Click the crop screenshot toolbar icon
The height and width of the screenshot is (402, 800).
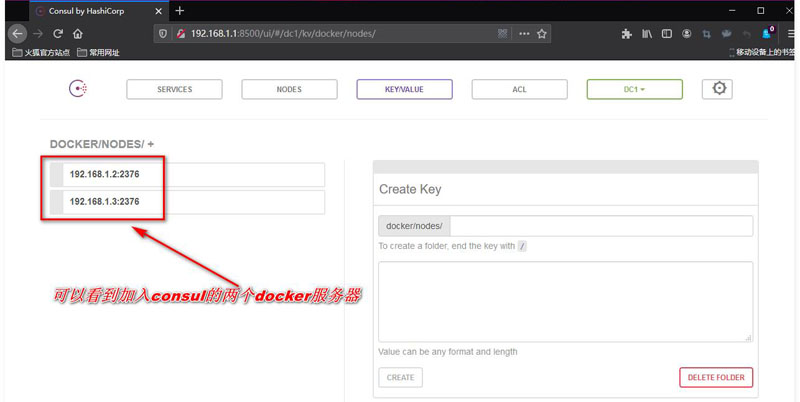tap(707, 34)
